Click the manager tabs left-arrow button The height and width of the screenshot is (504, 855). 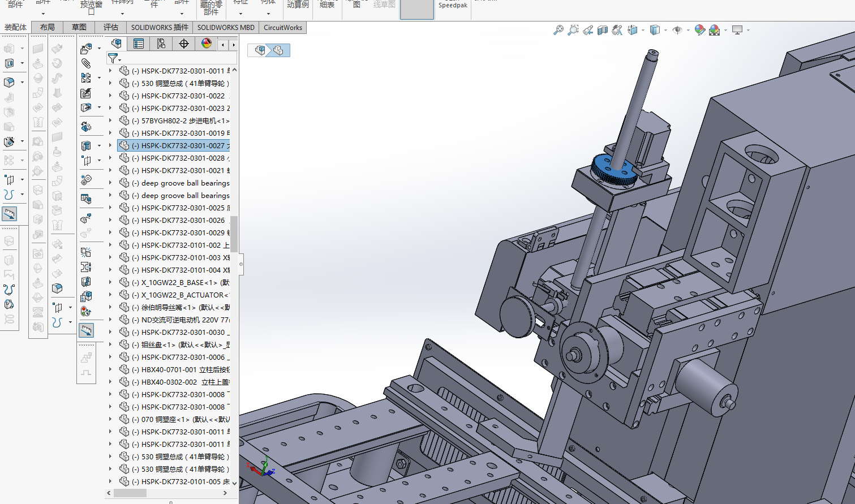click(x=223, y=44)
